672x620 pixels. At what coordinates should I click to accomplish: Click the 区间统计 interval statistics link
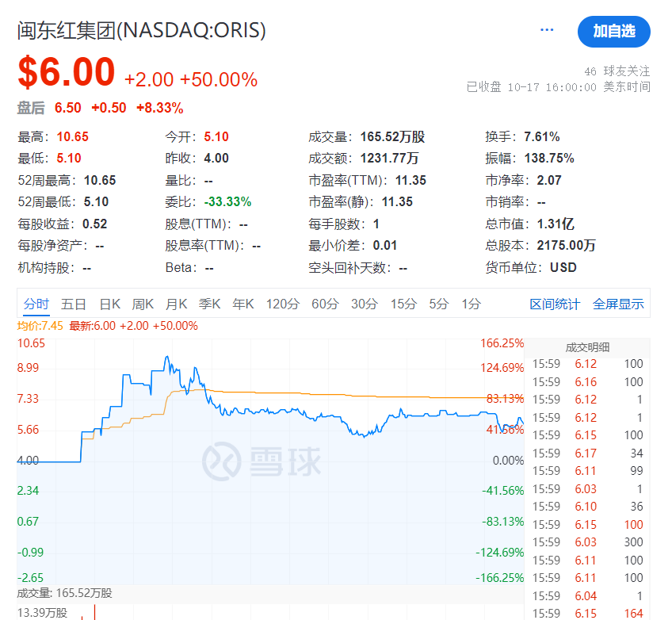tap(554, 304)
